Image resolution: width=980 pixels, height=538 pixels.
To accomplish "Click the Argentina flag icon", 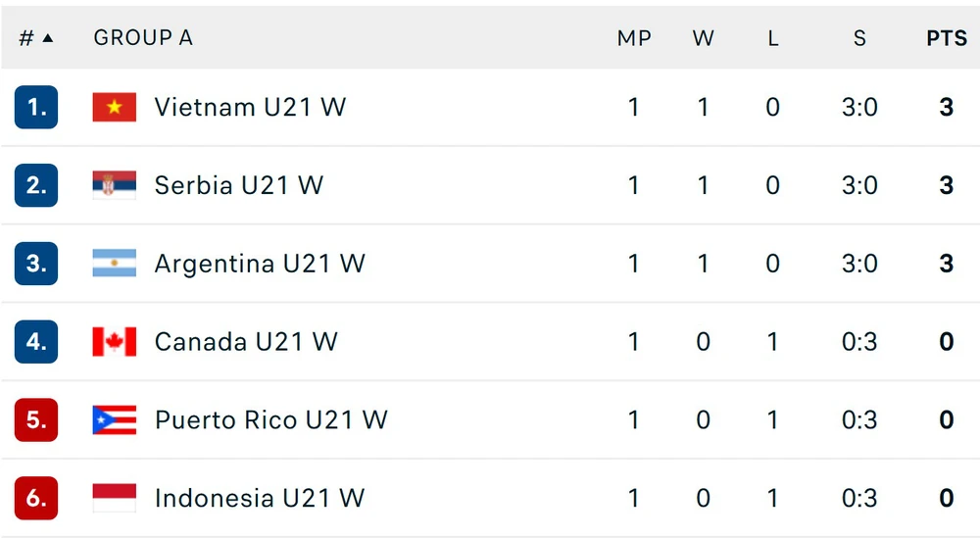I will tap(115, 263).
